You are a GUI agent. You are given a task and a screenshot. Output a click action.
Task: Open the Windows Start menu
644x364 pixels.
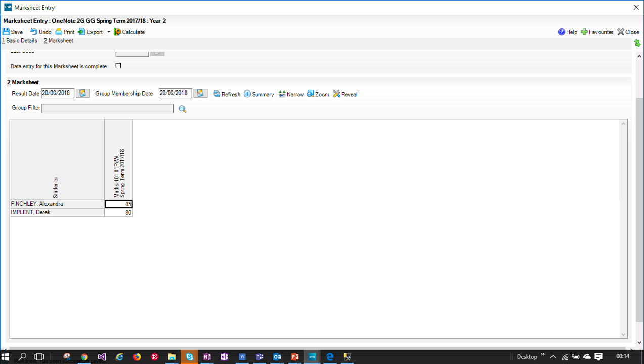click(6, 357)
